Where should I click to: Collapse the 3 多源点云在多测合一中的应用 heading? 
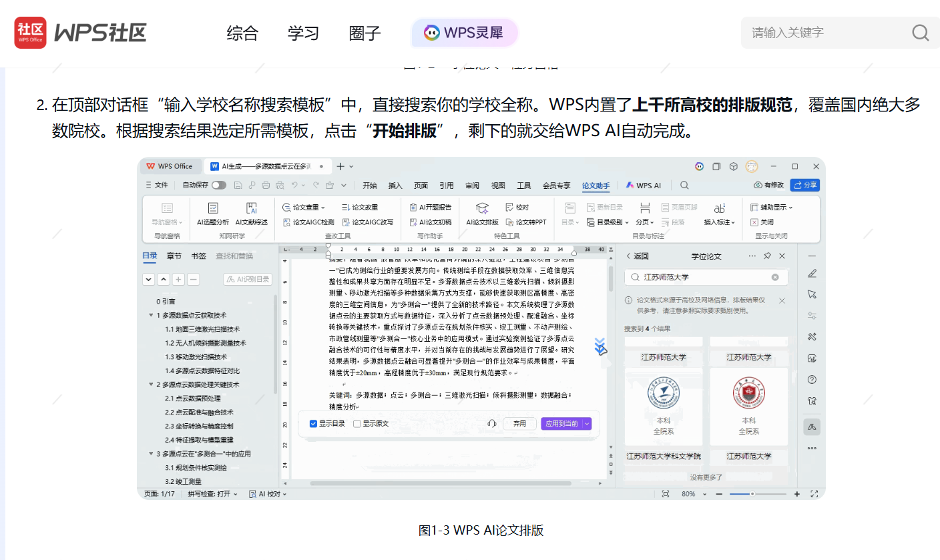coord(152,454)
